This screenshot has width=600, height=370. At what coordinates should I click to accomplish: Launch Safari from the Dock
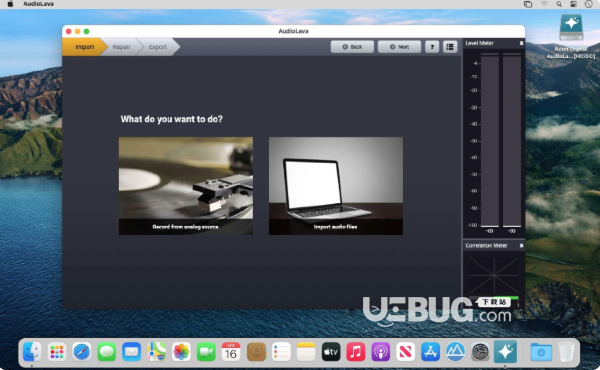coord(82,352)
